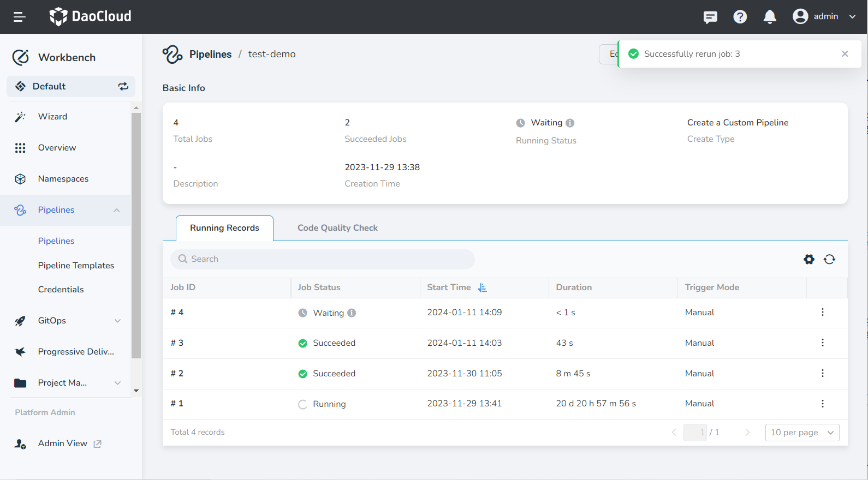Dismiss the rerun job success notification
This screenshot has width=868, height=480.
click(x=845, y=54)
